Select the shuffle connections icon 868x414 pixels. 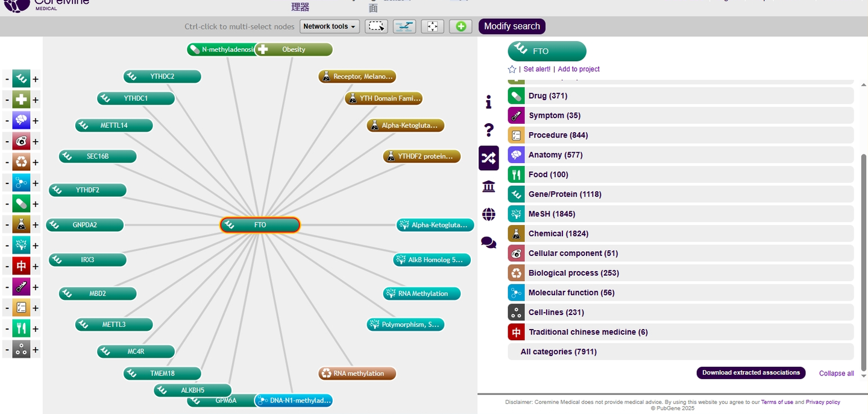coord(489,158)
